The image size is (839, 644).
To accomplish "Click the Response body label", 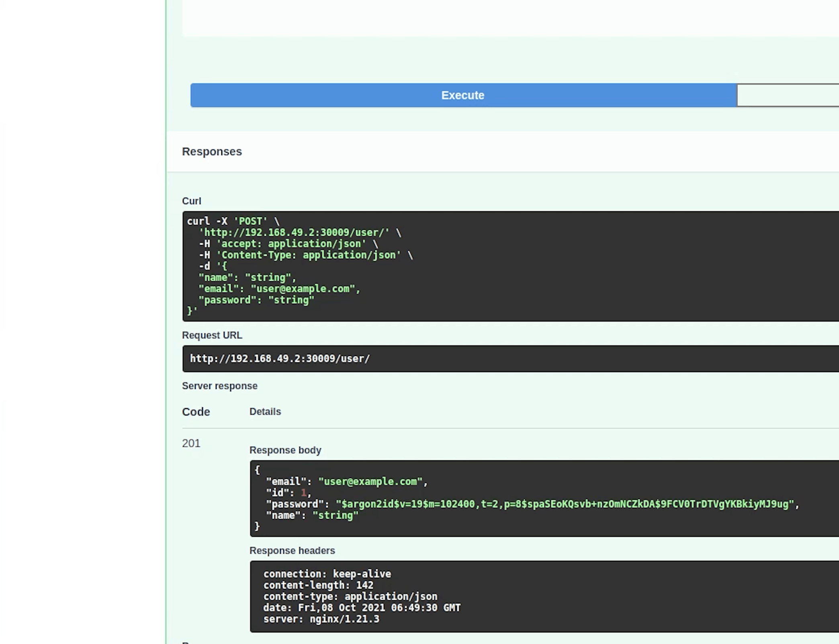I will [285, 450].
